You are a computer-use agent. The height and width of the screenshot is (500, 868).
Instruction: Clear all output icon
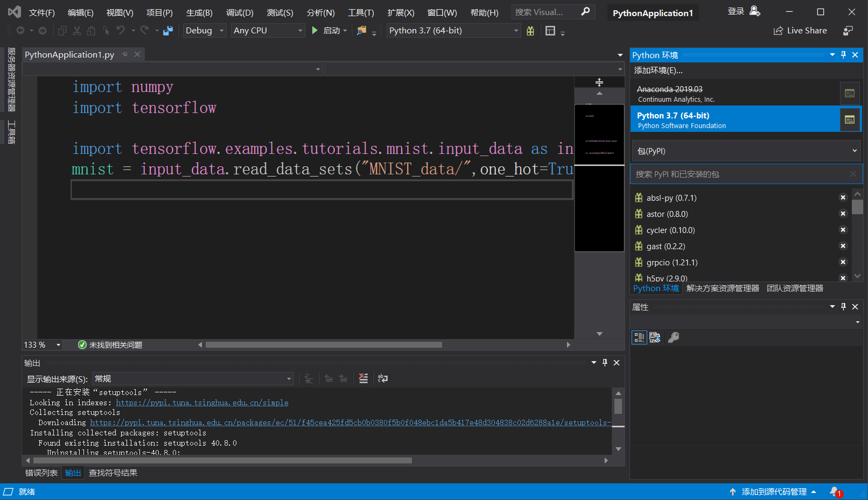pyautogui.click(x=363, y=378)
